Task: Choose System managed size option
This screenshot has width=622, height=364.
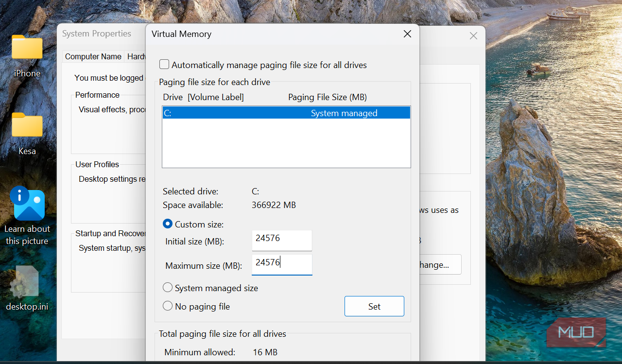Action: tap(168, 288)
